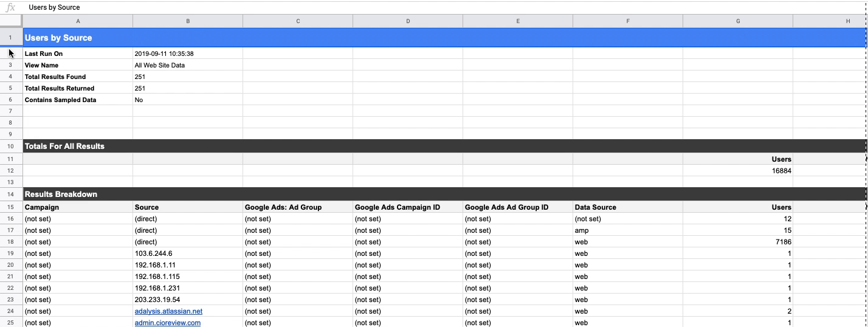Click the users value 7186
The height and width of the screenshot is (327, 868).
(x=738, y=242)
